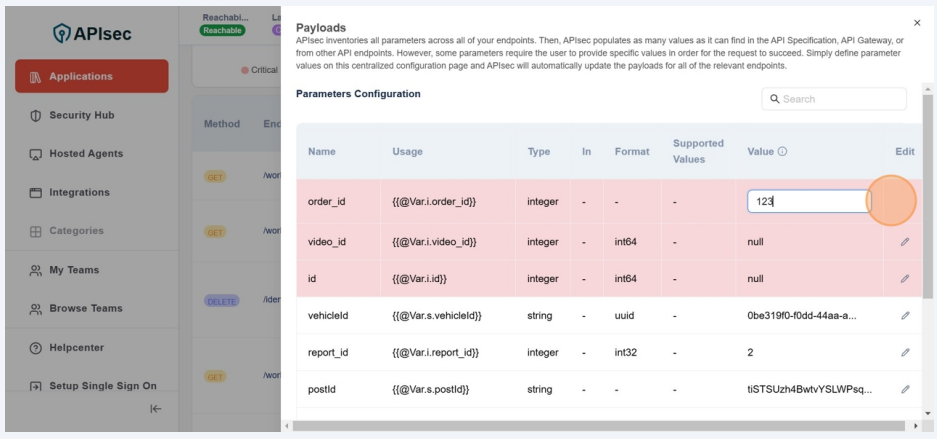The height and width of the screenshot is (439, 937).
Task: Click the Parameters Configuration heading
Action: pos(358,94)
